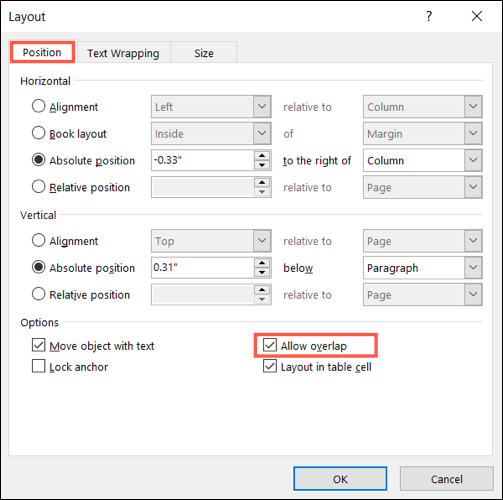This screenshot has height=500, width=503.
Task: Decrease horizontal absolute position with down arrow
Action: [262, 165]
